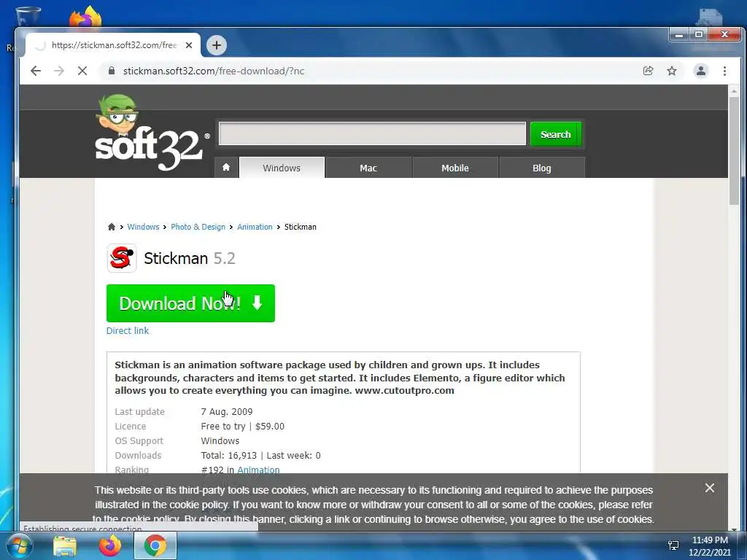The image size is (747, 560).
Task: Select the Mac navigation tab
Action: coord(368,168)
